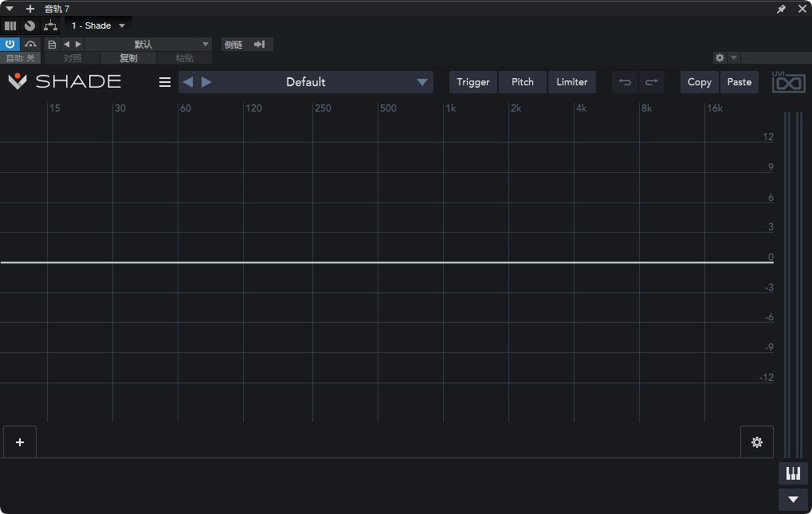Open the channel editor bars icon
This screenshot has height=514, width=812.
[10, 26]
